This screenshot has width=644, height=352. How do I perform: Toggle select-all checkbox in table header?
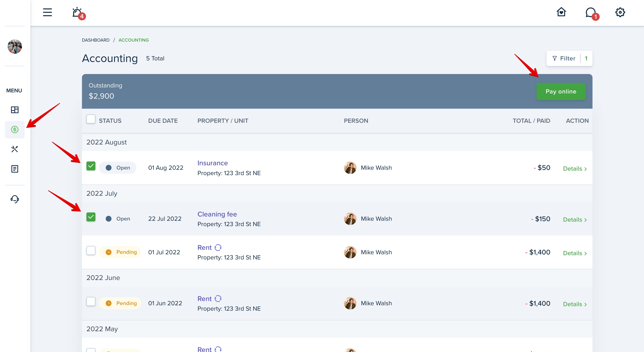tap(91, 119)
